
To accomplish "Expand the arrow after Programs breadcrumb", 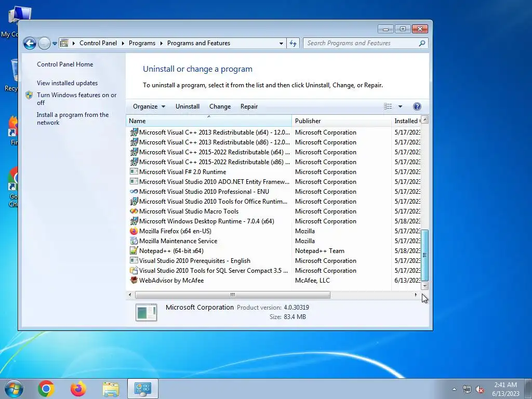I will pyautogui.click(x=161, y=43).
